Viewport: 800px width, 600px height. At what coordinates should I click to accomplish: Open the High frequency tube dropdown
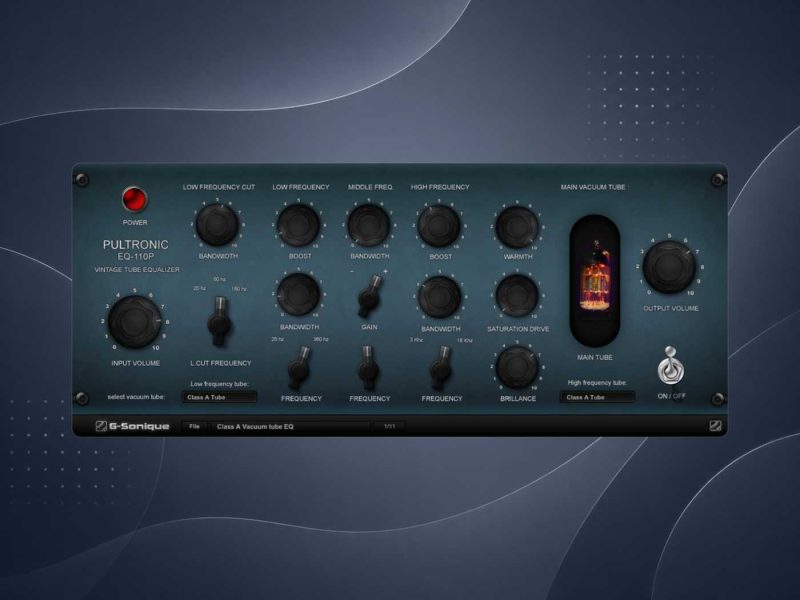pos(597,397)
